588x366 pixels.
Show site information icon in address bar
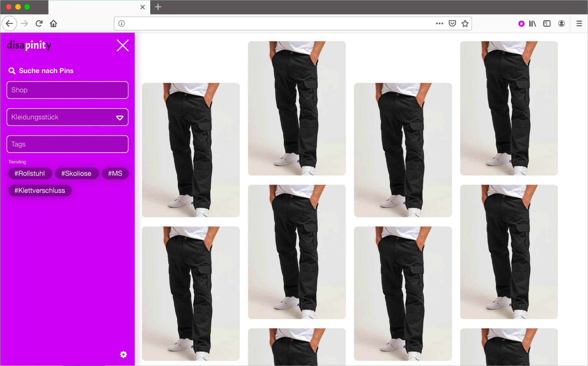[x=122, y=24]
